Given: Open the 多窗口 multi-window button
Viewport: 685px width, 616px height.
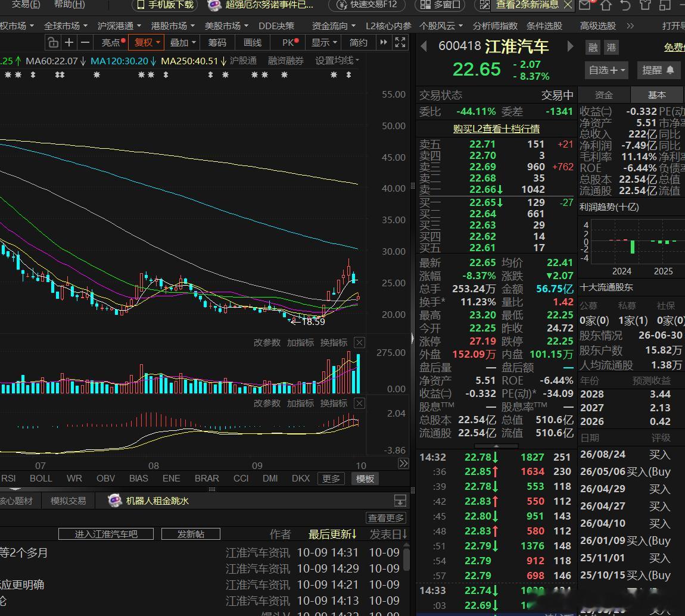Looking at the screenshot, I should coord(440,5).
